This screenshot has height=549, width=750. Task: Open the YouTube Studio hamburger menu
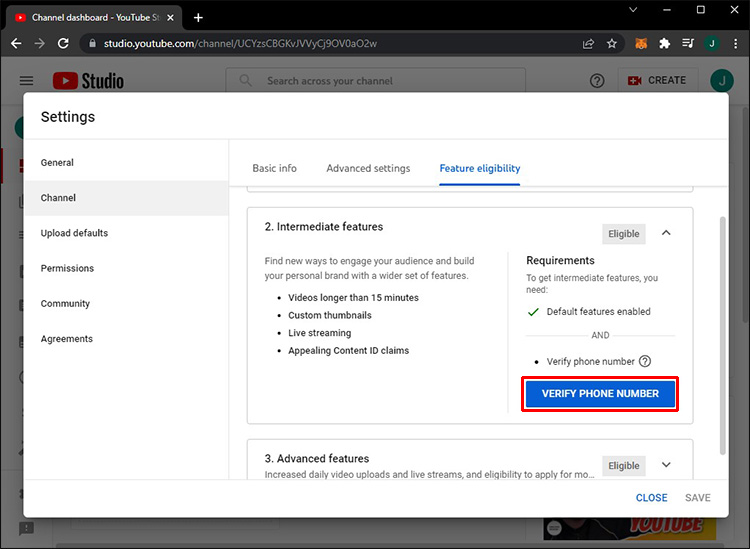point(26,81)
